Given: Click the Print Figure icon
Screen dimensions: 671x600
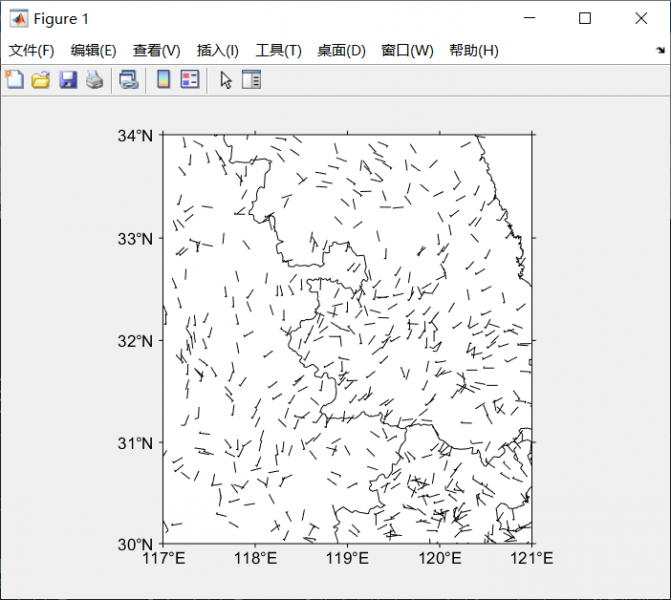Looking at the screenshot, I should pyautogui.click(x=94, y=80).
